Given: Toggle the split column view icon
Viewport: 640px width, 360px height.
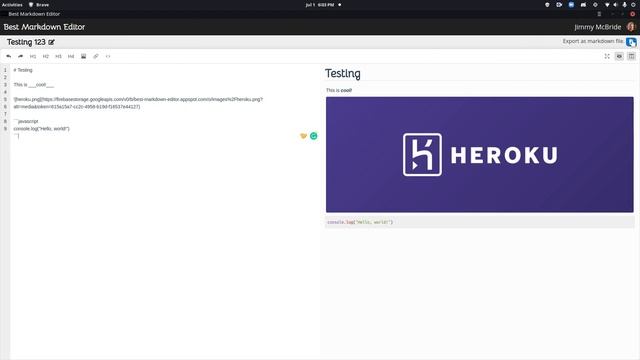Looking at the screenshot, I should [x=631, y=56].
